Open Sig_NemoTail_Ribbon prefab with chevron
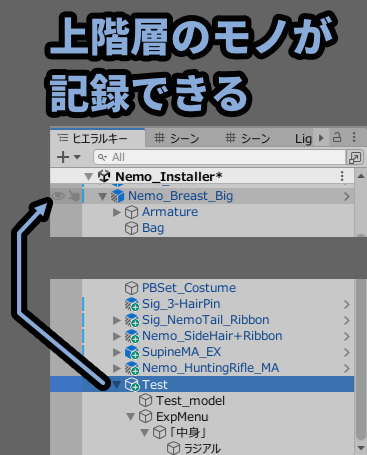Viewport: 367px width, 455px height. click(x=347, y=320)
